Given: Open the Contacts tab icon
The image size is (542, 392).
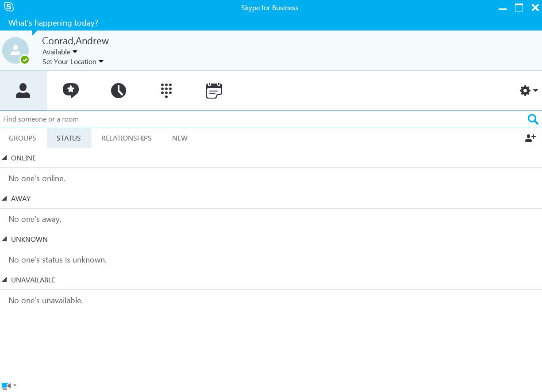Looking at the screenshot, I should click(23, 90).
